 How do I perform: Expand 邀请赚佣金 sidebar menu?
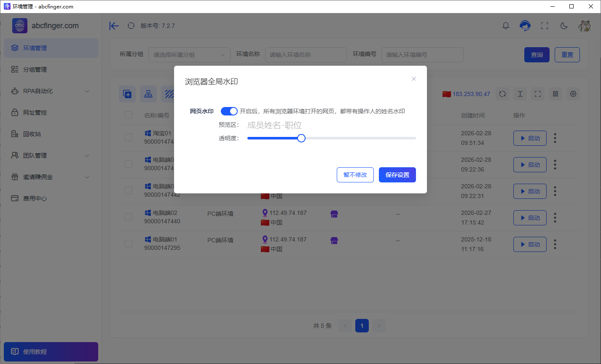click(x=51, y=177)
